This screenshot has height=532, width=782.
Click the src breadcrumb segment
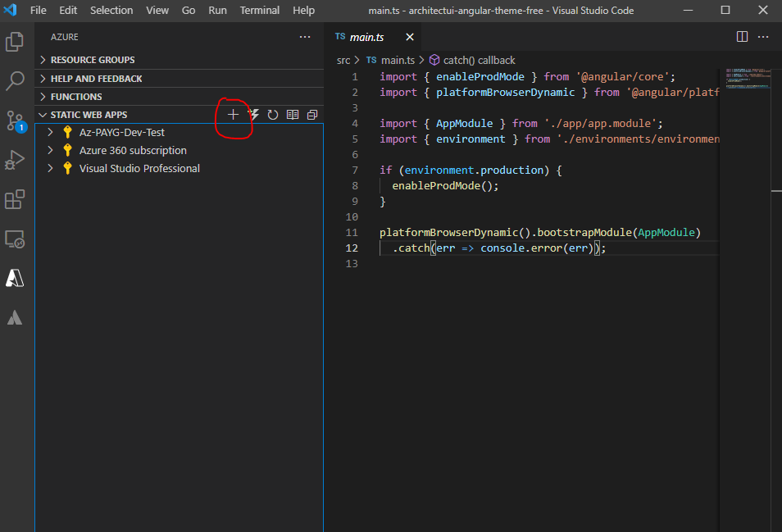343,61
